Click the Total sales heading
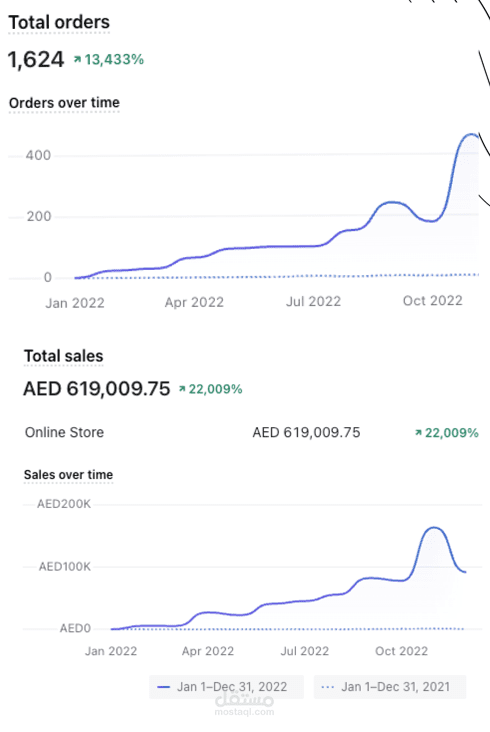 click(63, 356)
